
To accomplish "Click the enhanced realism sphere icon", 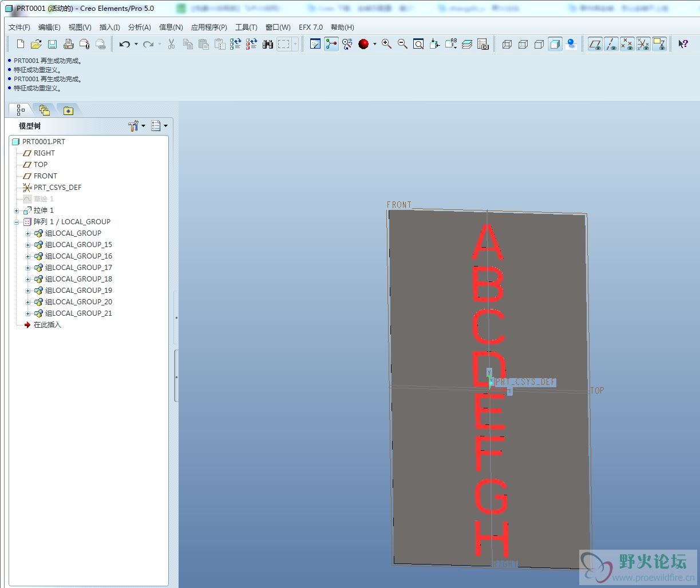I will 571,44.
